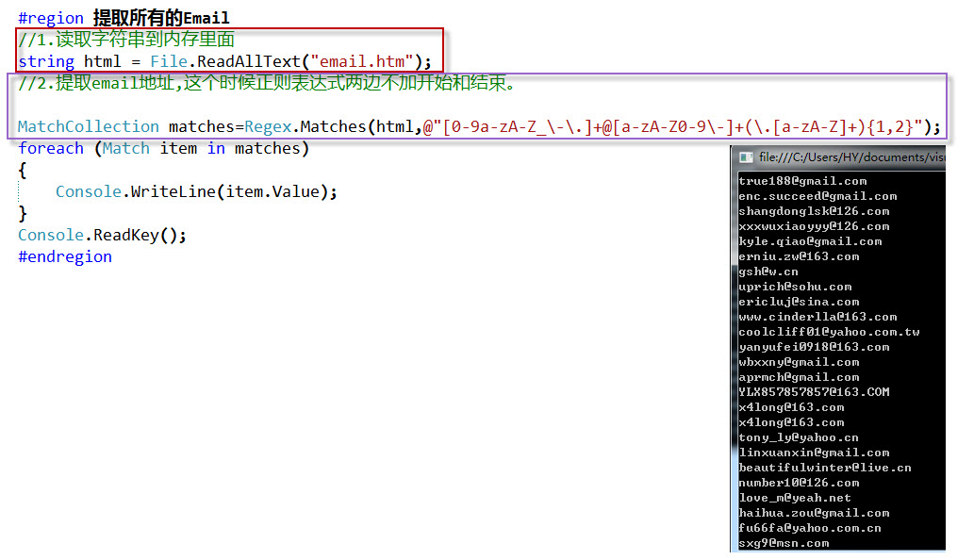Image resolution: width=974 pixels, height=560 pixels.
Task: Click 'fu66fa@yahoo.com.cn' output line
Action: [x=810, y=528]
